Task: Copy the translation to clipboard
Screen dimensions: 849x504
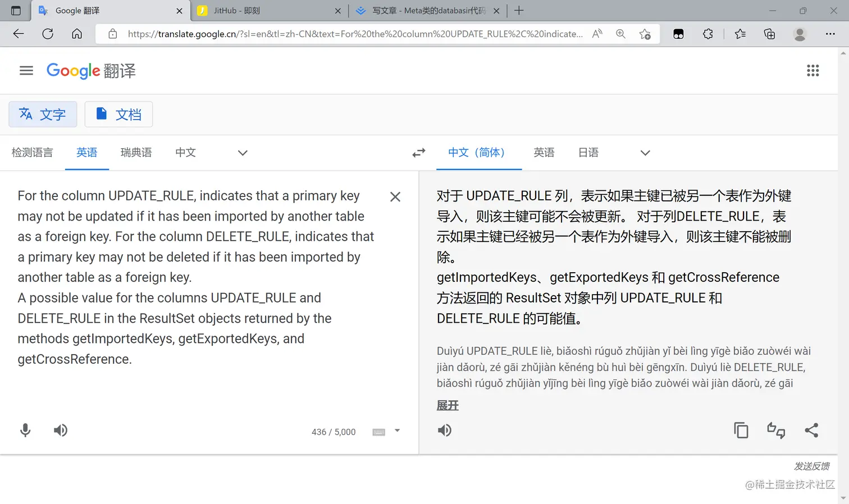Action: (x=741, y=430)
